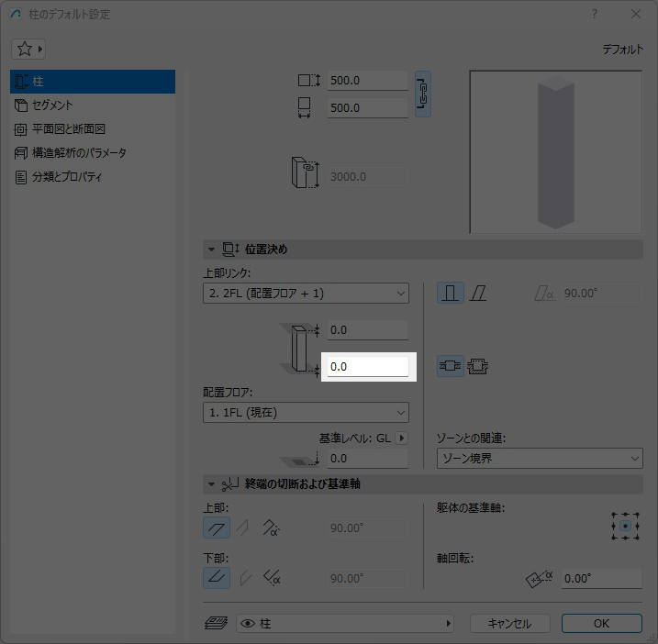Click the キャンセル button
This screenshot has width=658, height=644.
pyautogui.click(x=509, y=624)
